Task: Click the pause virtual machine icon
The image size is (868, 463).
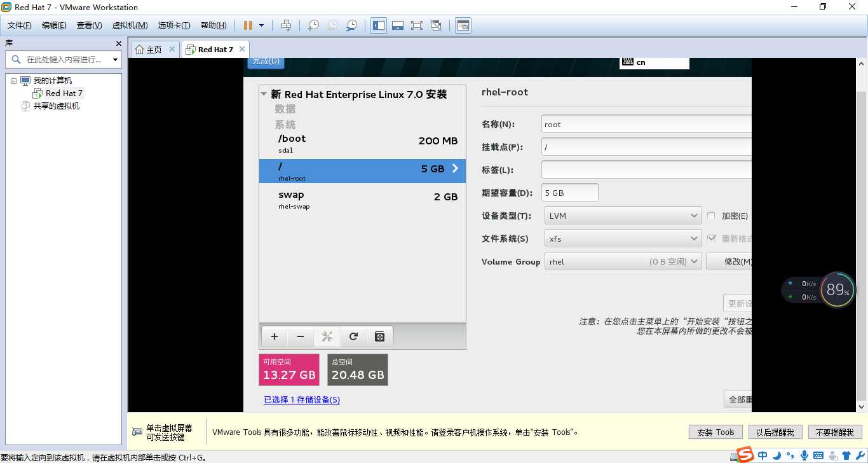Action: (x=248, y=25)
